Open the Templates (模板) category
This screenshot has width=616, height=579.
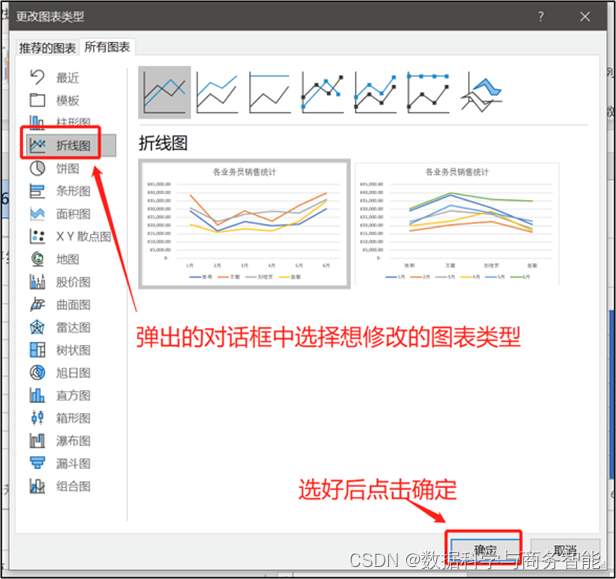point(55,100)
